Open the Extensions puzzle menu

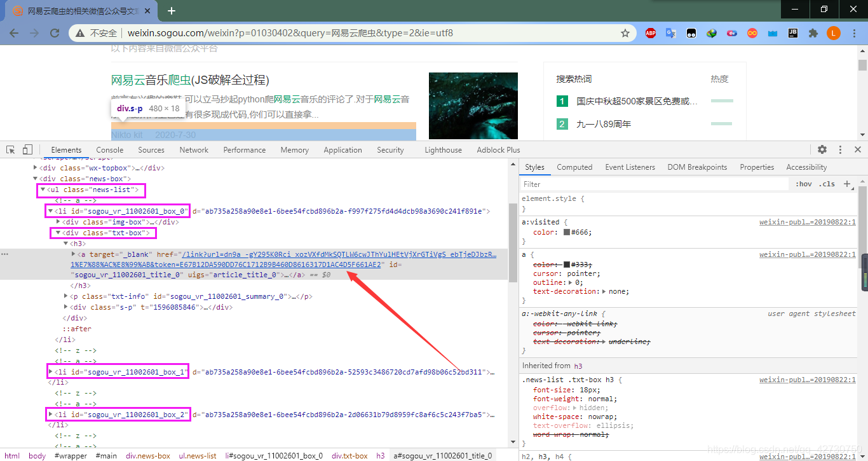coord(813,33)
